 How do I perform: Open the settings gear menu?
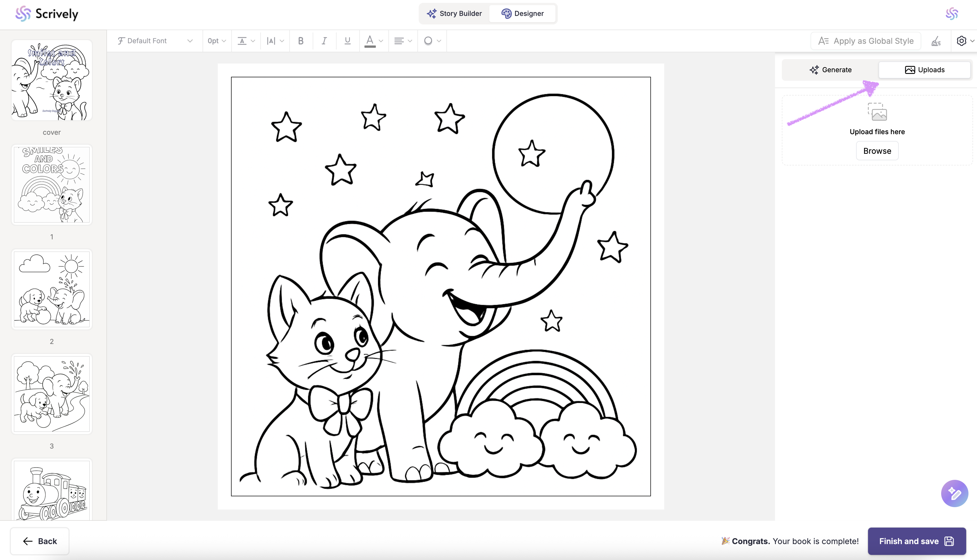(x=965, y=41)
